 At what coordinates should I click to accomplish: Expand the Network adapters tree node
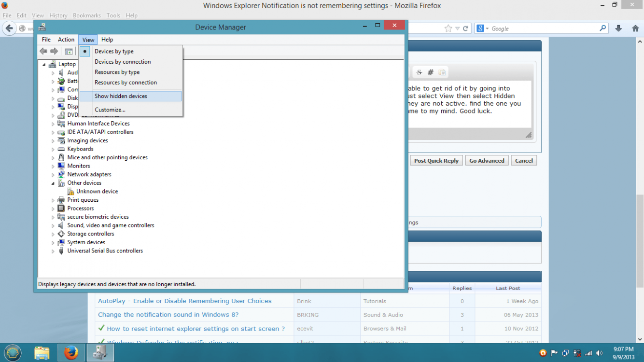click(53, 174)
